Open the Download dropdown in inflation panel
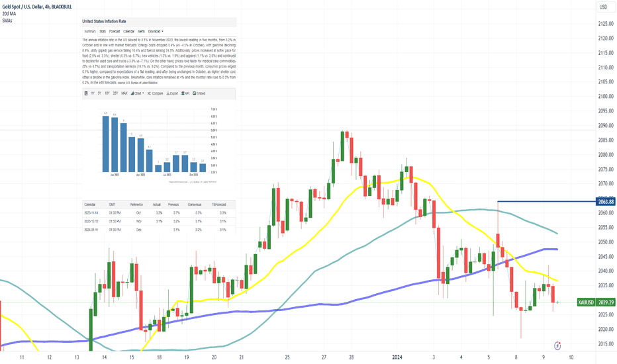 coord(156,32)
